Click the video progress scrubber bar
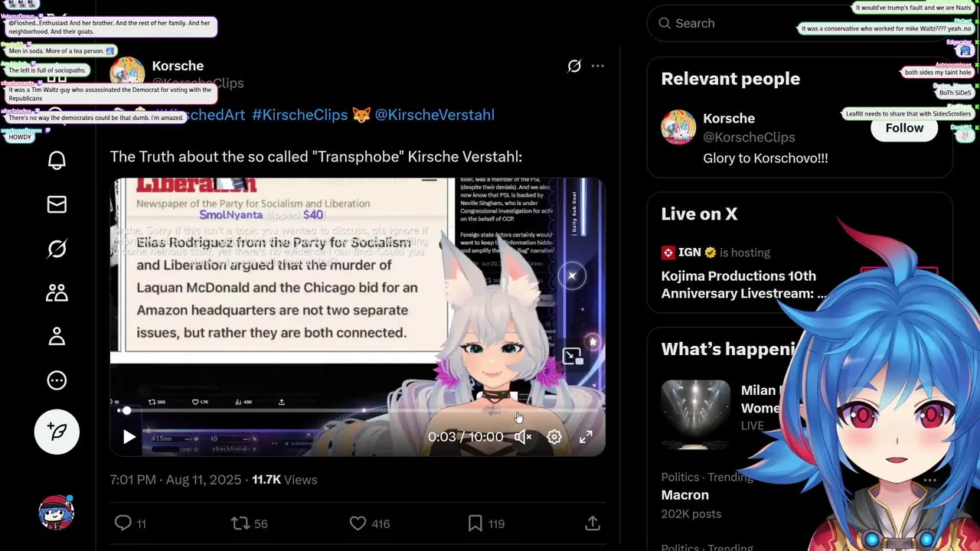Screen dimensions: 980x551 coord(357,411)
